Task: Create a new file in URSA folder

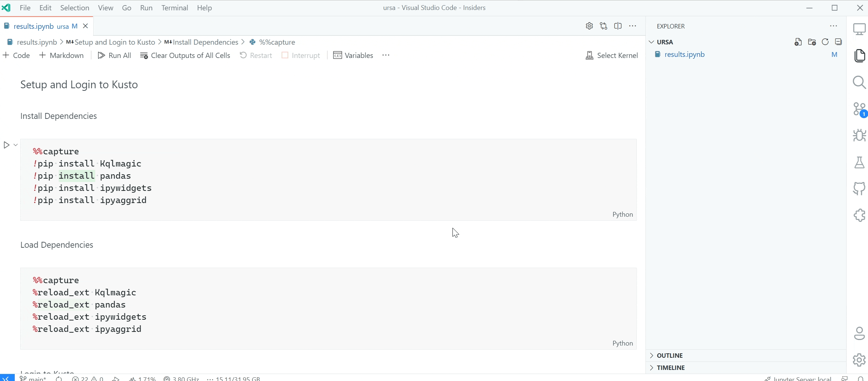Action: pyautogui.click(x=798, y=42)
